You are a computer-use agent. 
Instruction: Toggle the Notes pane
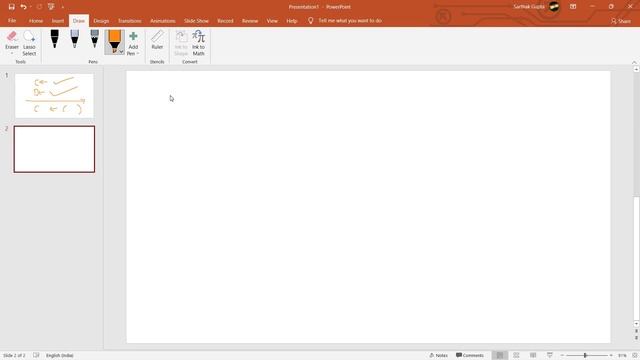coord(438,356)
